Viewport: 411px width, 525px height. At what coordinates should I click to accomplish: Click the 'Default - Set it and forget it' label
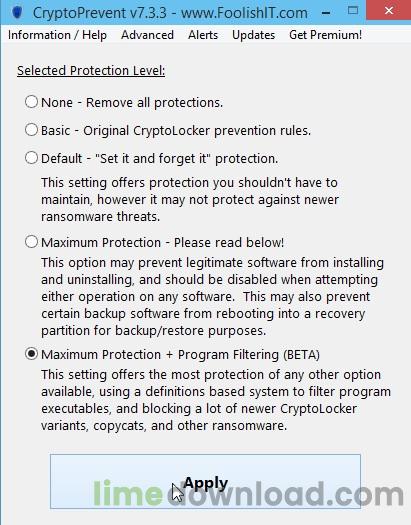coord(160,159)
